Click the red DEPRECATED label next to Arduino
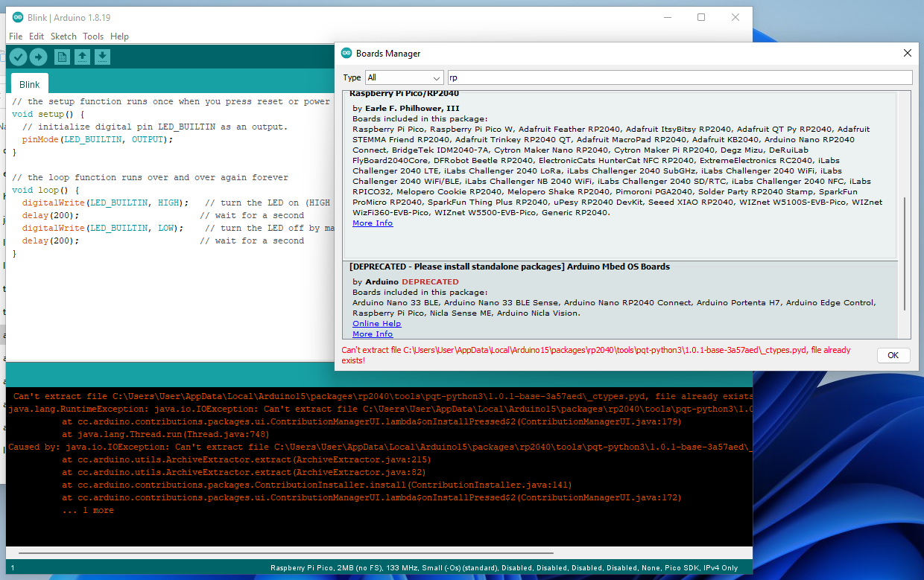Viewport: 924px width, 580px height. pyautogui.click(x=431, y=282)
